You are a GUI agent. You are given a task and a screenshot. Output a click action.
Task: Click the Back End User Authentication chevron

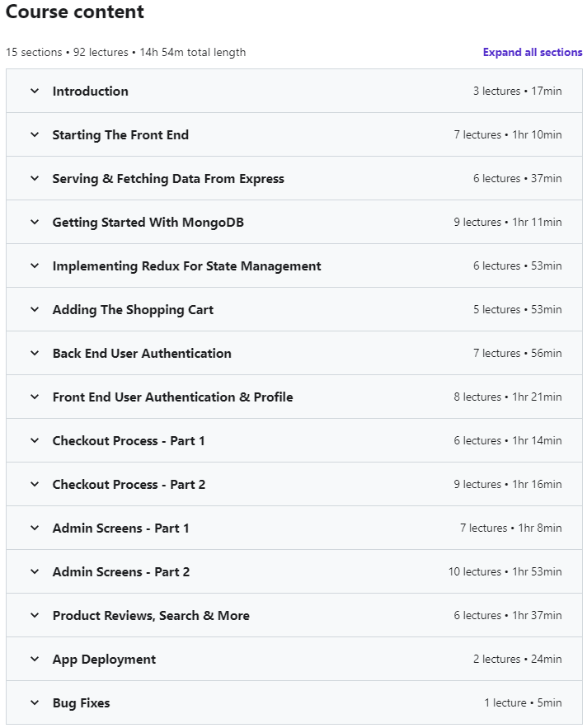tap(35, 353)
